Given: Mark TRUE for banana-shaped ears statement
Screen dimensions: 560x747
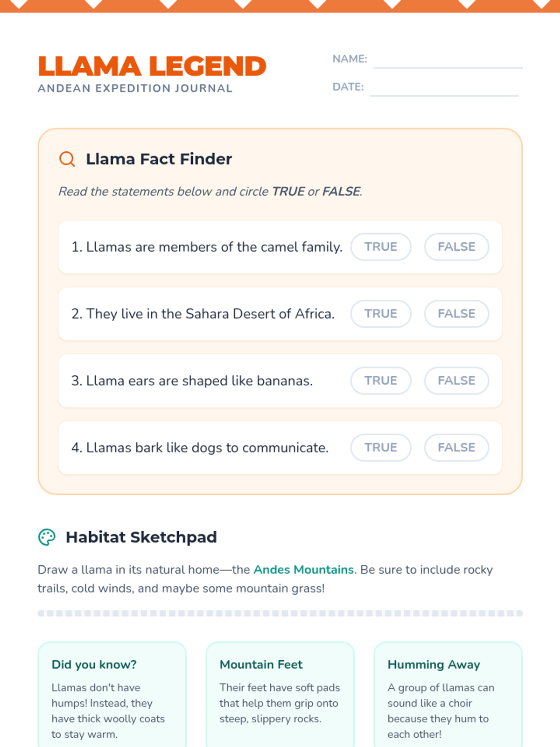Looking at the screenshot, I should click(x=380, y=381).
